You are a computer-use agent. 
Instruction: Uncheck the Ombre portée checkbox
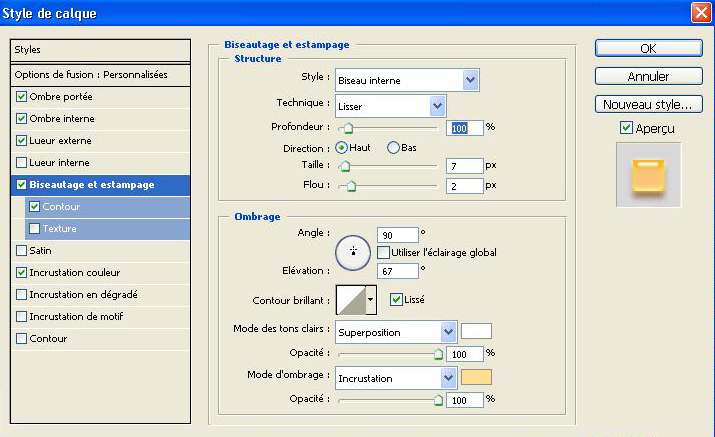click(21, 97)
